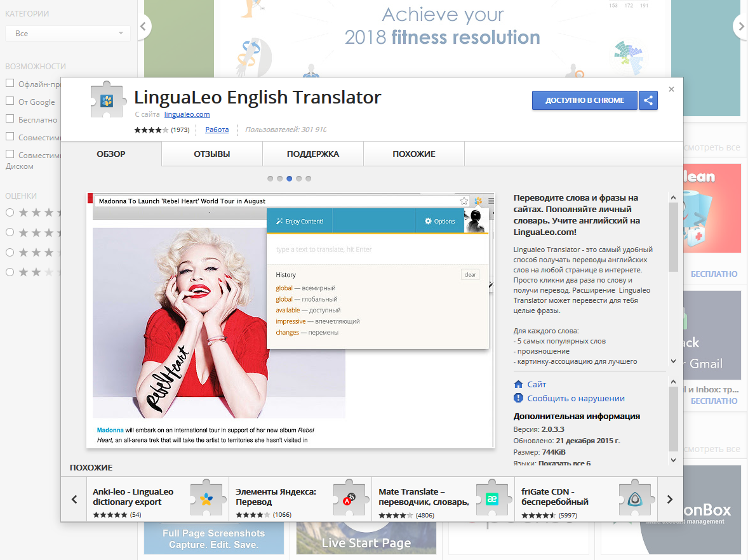Switch to the ОТЗЫВЫ tab
The width and height of the screenshot is (748, 560).
tap(212, 154)
